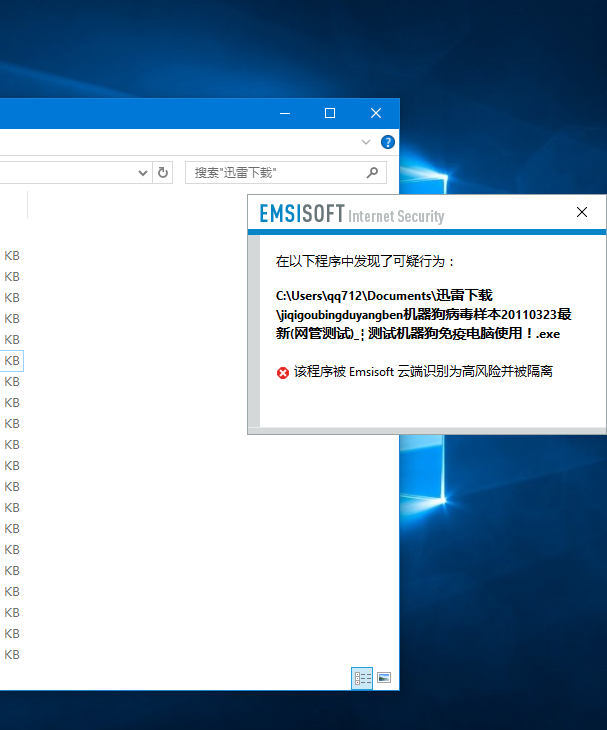
Task: Click in the 搜索"迅雷下载" search field
Action: (279, 173)
